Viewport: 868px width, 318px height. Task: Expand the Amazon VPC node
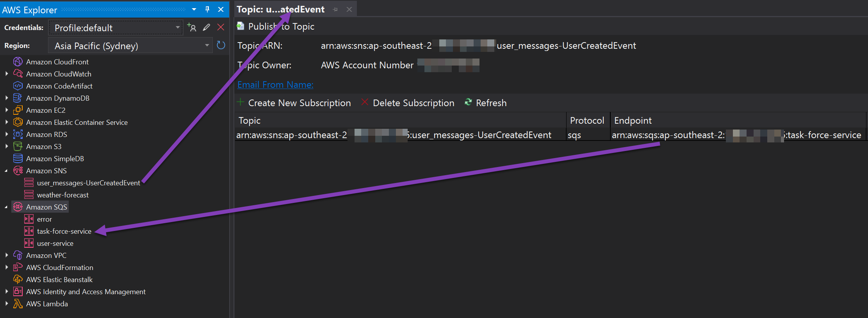(x=6, y=255)
